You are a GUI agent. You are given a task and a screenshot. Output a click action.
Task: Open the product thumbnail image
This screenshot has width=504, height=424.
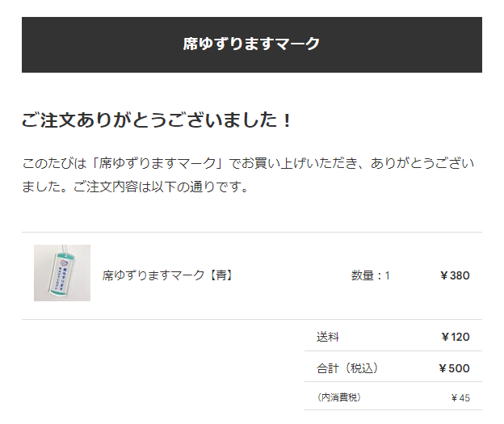[x=62, y=273]
